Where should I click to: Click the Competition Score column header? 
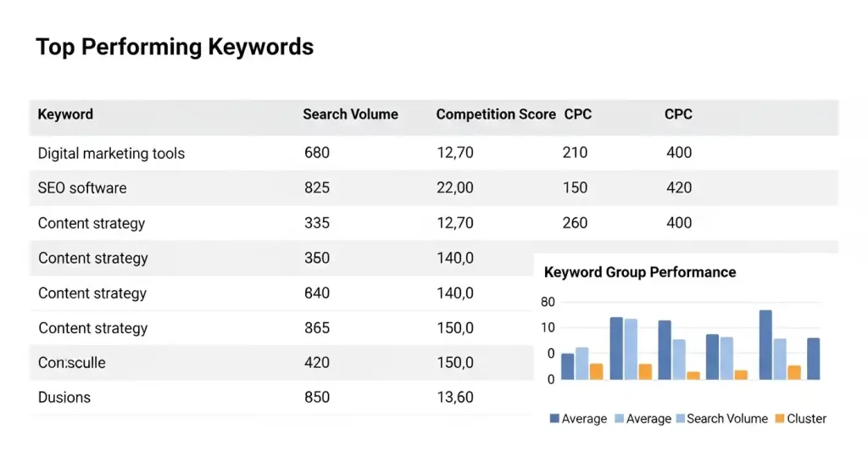(495, 114)
